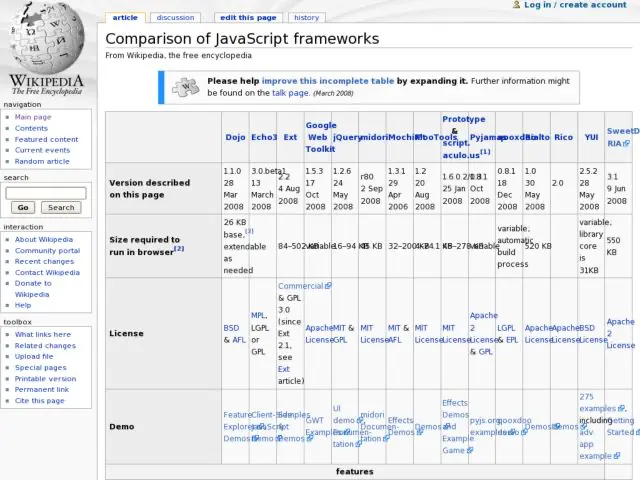Open Contents in the navigation sidebar
Image resolution: width=640 pixels, height=480 pixels.
(31, 128)
